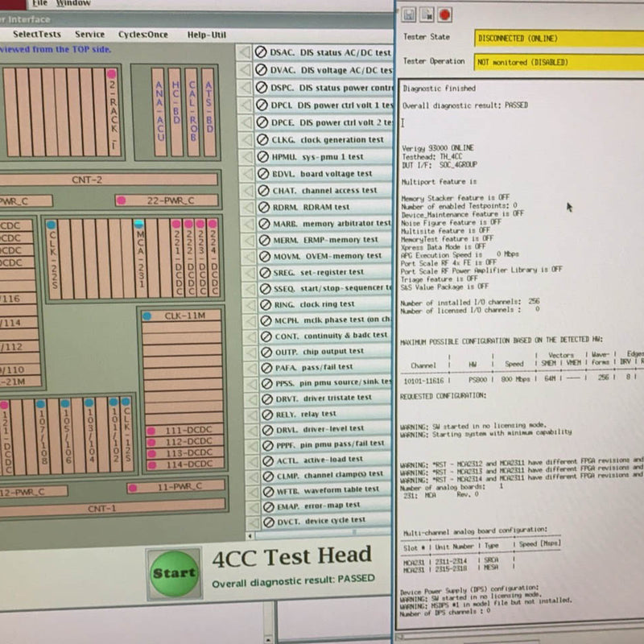Select the 11-PWR_C board block

(x=175, y=487)
